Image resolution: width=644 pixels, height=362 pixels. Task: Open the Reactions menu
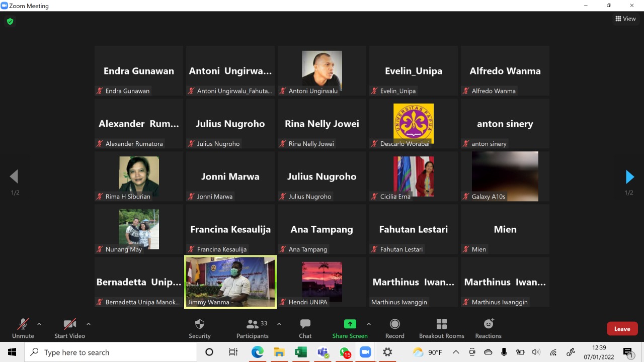[488, 328]
